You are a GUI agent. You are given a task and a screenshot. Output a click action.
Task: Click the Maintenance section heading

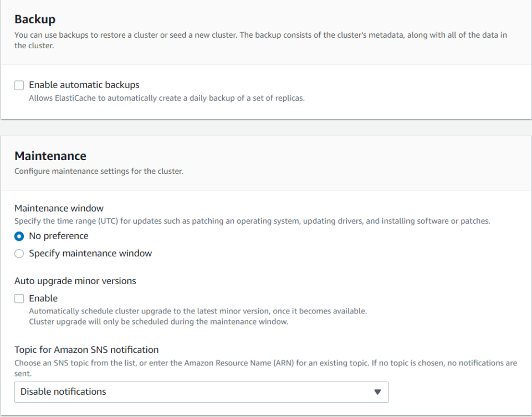(50, 156)
